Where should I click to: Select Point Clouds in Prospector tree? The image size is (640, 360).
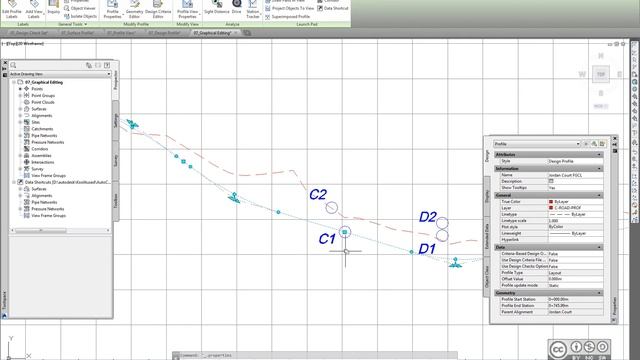coord(43,102)
